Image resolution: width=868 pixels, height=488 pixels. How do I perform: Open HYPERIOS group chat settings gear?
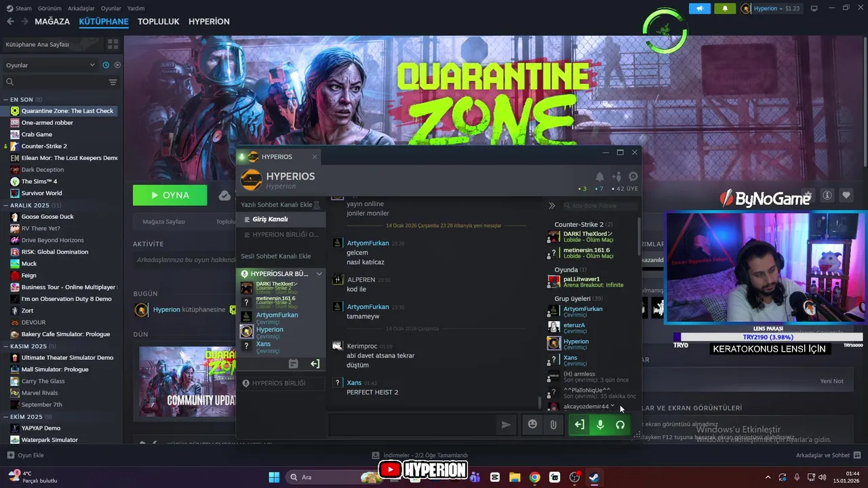[x=633, y=177]
